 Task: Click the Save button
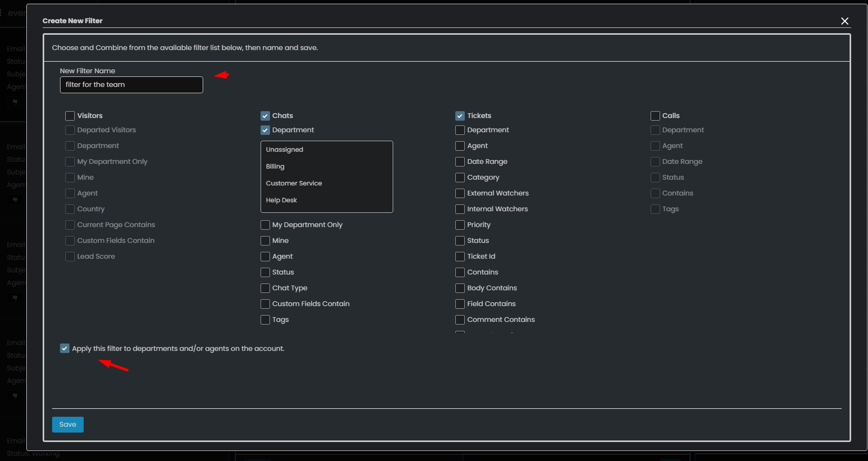click(x=67, y=425)
